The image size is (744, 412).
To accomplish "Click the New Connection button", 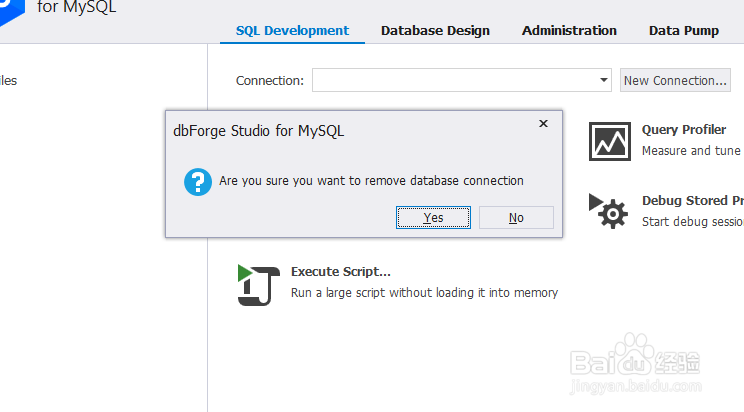I will (x=675, y=80).
